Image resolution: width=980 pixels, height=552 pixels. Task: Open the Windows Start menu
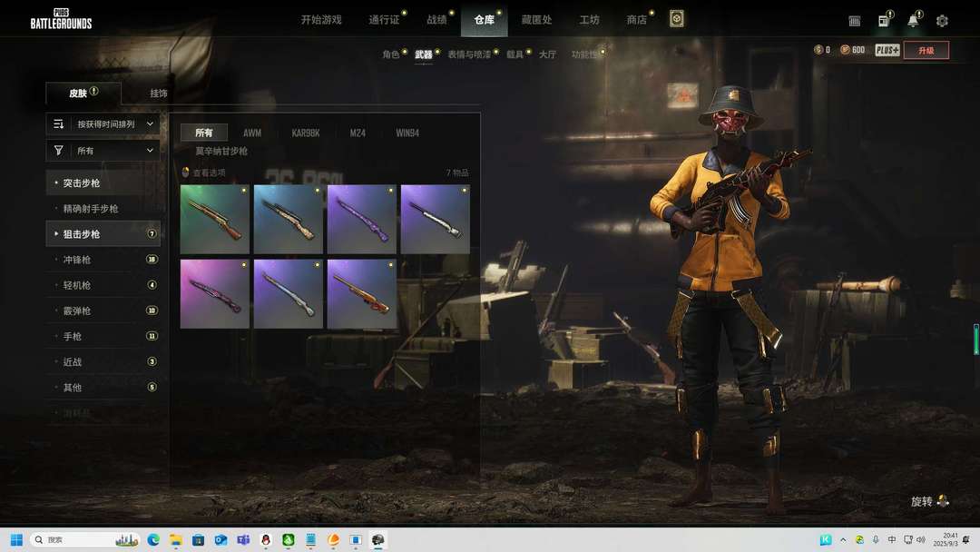(x=17, y=539)
